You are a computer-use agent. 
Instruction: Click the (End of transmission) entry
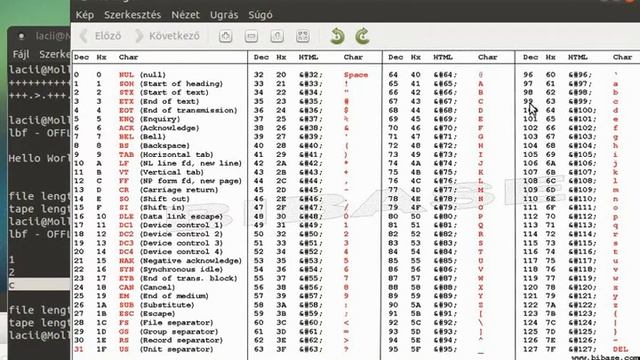point(188,110)
